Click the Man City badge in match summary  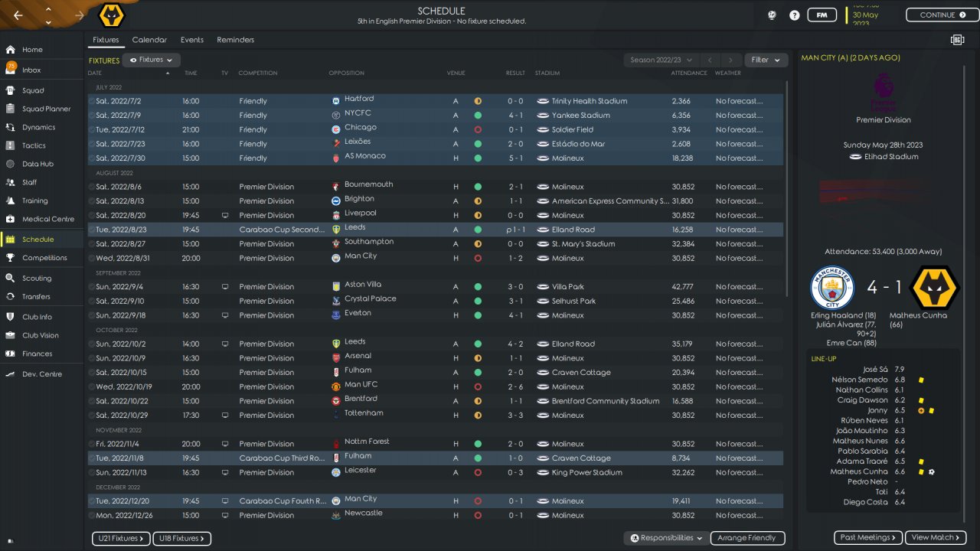tap(831, 288)
